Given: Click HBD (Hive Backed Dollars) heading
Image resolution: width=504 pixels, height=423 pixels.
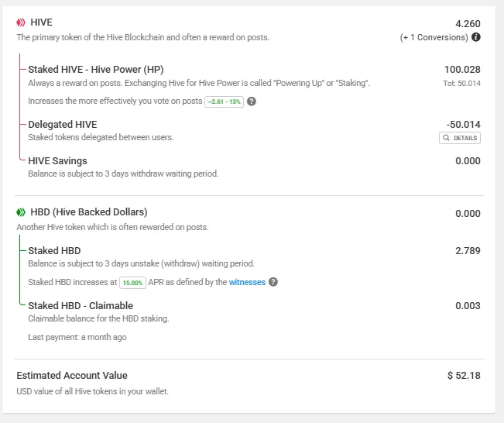Looking at the screenshot, I should coord(89,212).
